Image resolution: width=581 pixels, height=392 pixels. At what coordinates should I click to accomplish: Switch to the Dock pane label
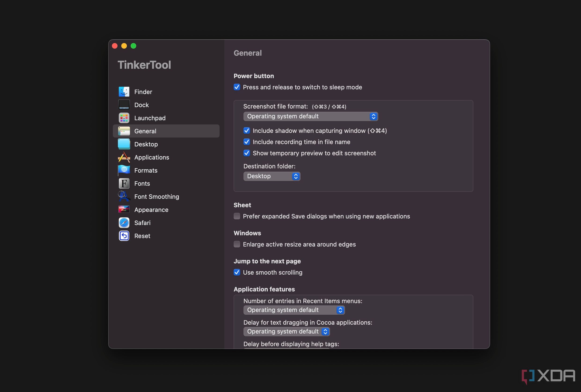(x=141, y=105)
